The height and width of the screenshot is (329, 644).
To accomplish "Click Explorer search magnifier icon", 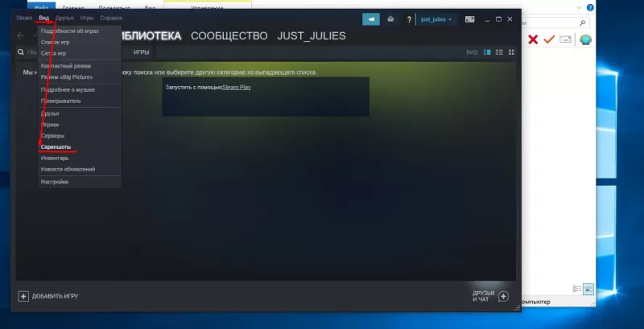I will pyautogui.click(x=582, y=23).
